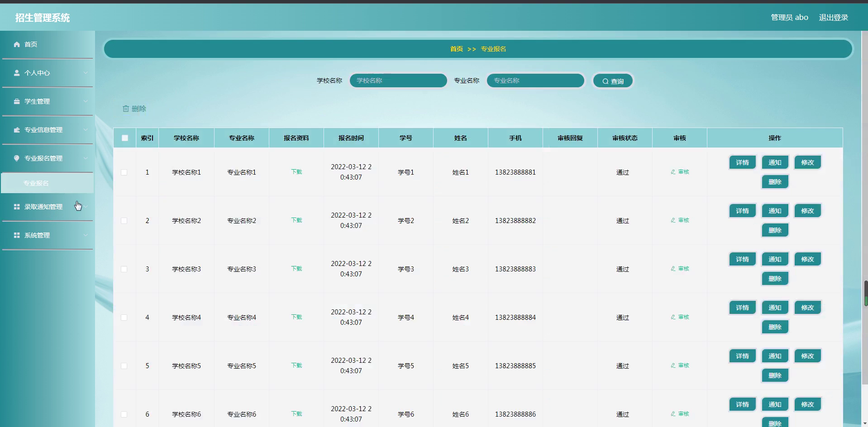868x427 pixels.
Task: Select the 专业报名 submenu item
Action: pyautogui.click(x=48, y=183)
